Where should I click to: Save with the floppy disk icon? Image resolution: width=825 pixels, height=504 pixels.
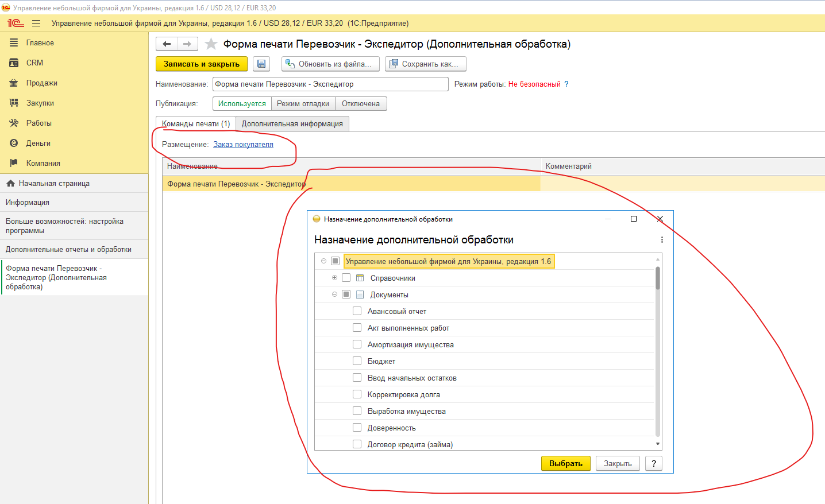tap(261, 64)
